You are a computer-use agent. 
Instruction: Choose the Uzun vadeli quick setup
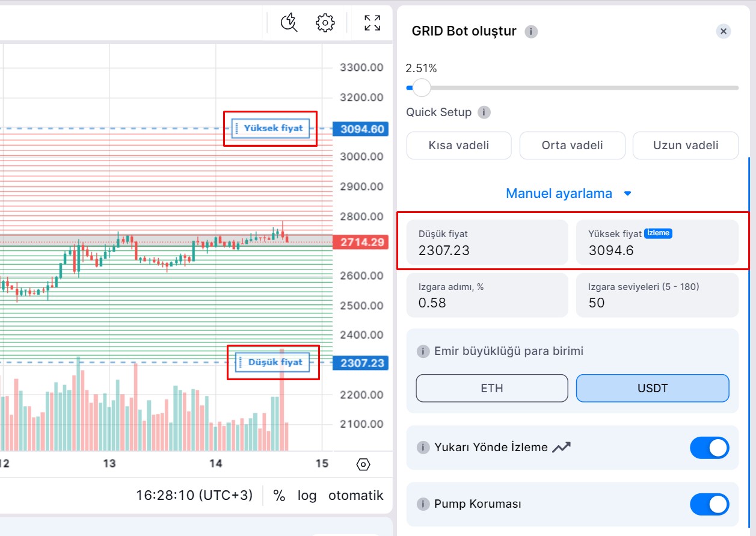point(686,146)
